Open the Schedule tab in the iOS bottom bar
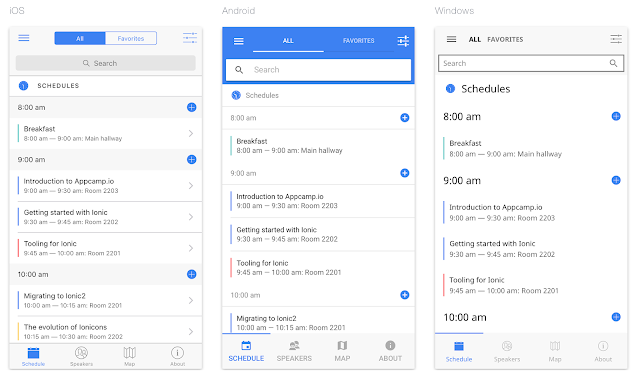This screenshot has width=640, height=378. [33, 356]
